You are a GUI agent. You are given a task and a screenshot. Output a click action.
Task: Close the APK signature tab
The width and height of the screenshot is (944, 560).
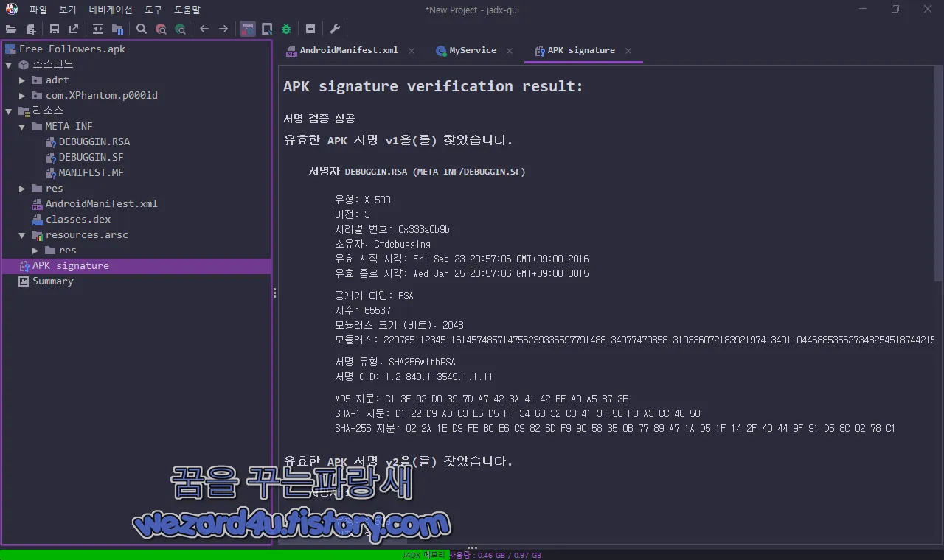tap(628, 51)
